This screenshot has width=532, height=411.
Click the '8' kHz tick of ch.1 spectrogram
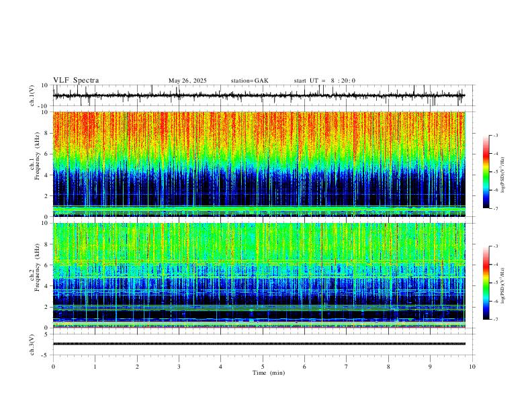47,133
